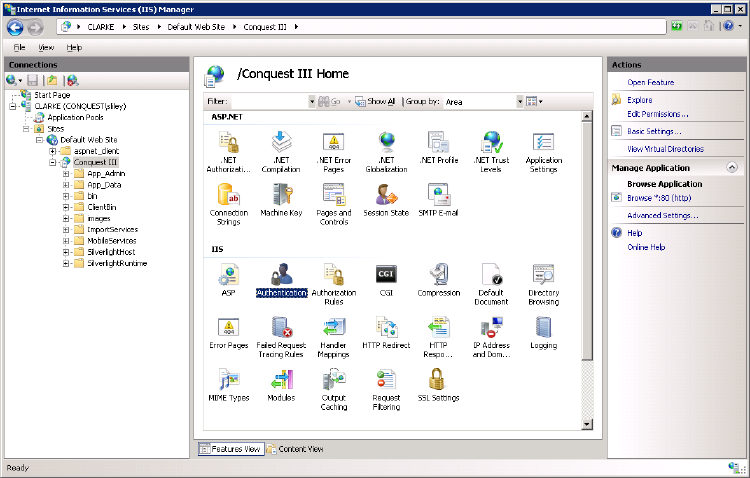
Task: Open the Request Filtering feature
Action: 386,389
